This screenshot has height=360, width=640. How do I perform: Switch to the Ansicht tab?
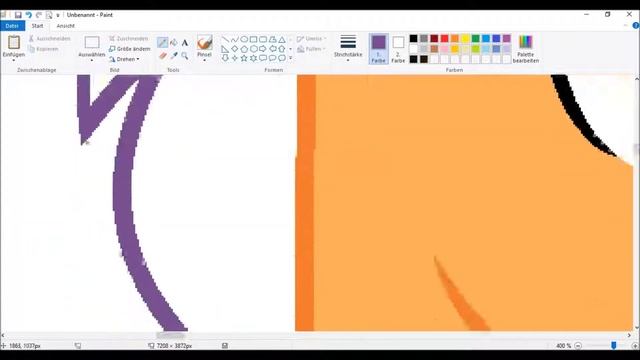[x=66, y=26]
